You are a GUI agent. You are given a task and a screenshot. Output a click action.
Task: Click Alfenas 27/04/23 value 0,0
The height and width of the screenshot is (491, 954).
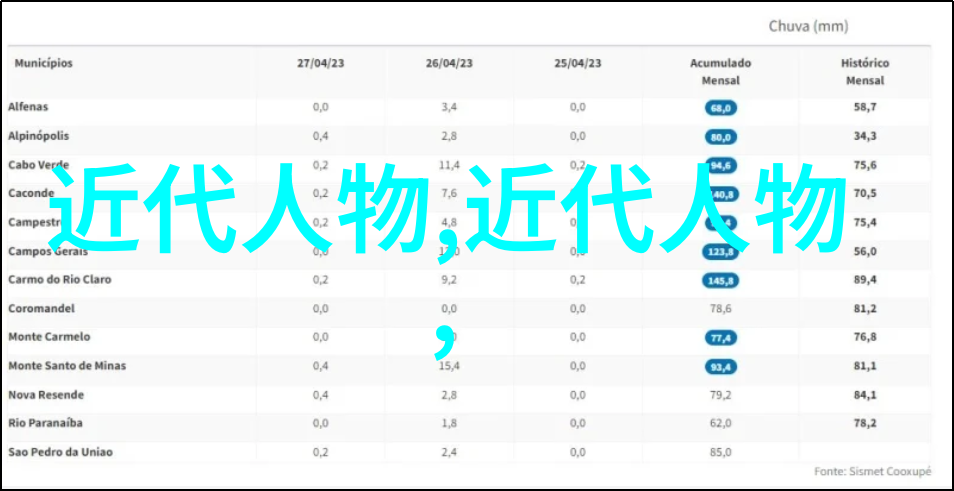pos(321,108)
